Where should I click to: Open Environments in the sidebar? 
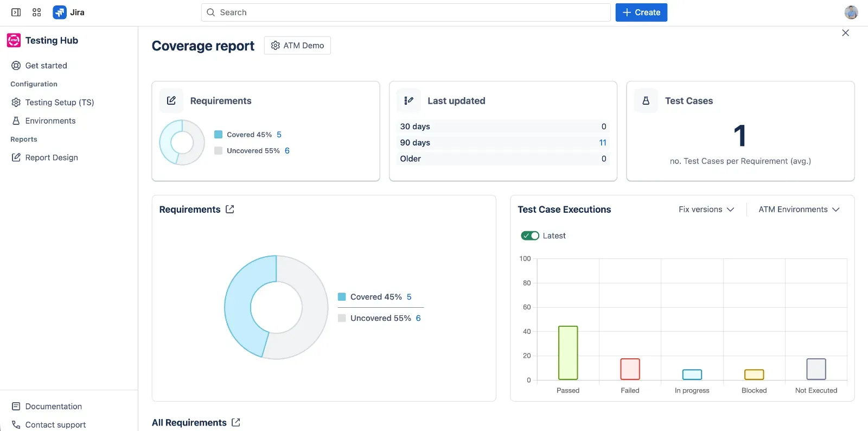click(50, 121)
